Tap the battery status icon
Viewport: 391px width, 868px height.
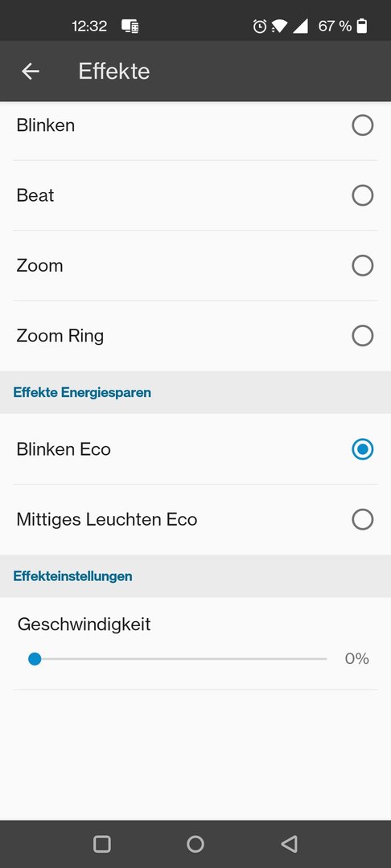(x=362, y=26)
